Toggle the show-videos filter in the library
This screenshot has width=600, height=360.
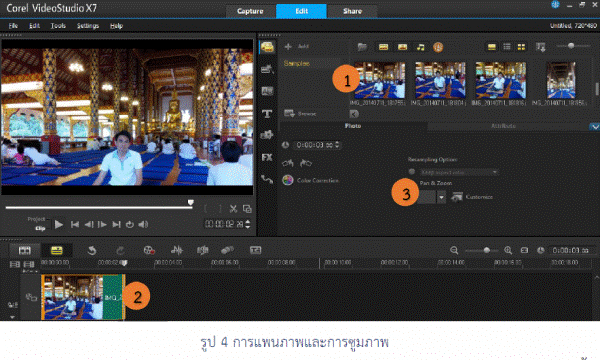coord(383,47)
